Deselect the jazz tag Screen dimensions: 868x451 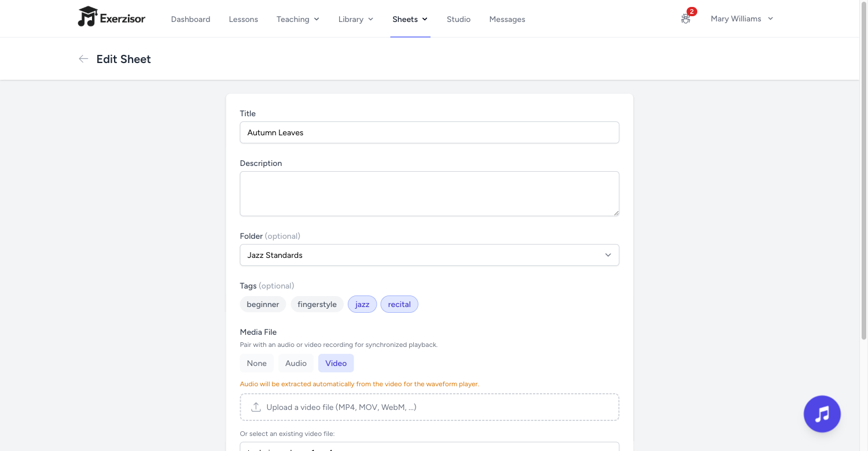(362, 304)
